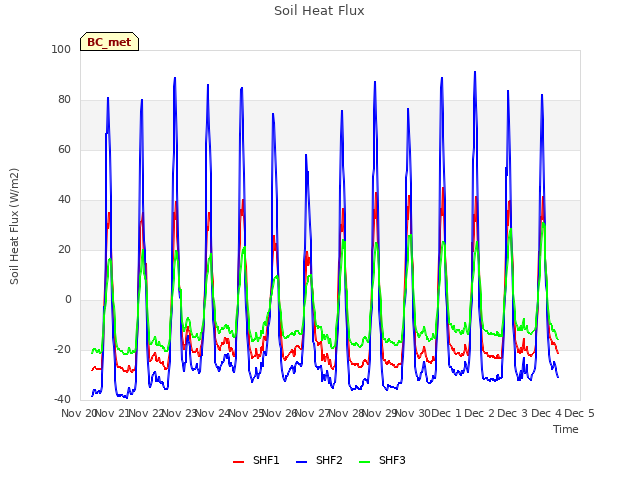640x480 pixels.
Task: Click the 100 y-axis tick label
Action: 61,49
